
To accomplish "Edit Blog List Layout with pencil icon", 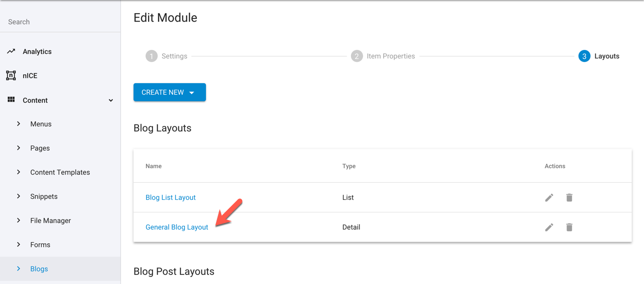I will [549, 197].
